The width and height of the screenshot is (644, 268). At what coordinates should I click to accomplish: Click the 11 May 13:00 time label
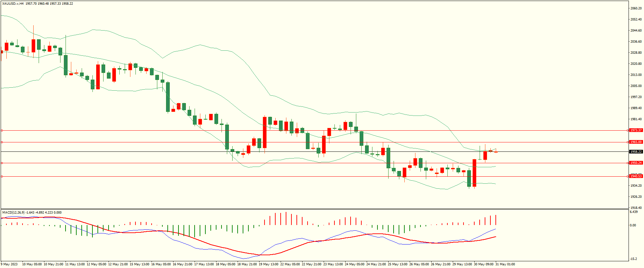(x=75, y=264)
